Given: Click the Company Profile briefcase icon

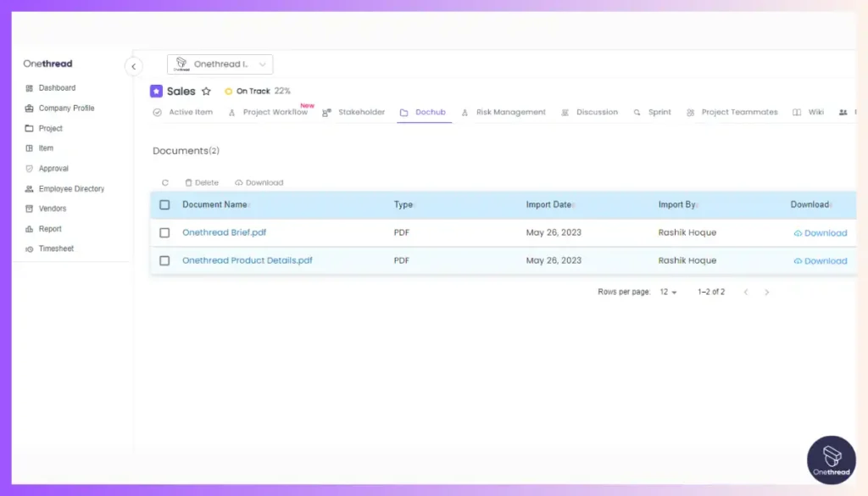Looking at the screenshot, I should point(30,108).
